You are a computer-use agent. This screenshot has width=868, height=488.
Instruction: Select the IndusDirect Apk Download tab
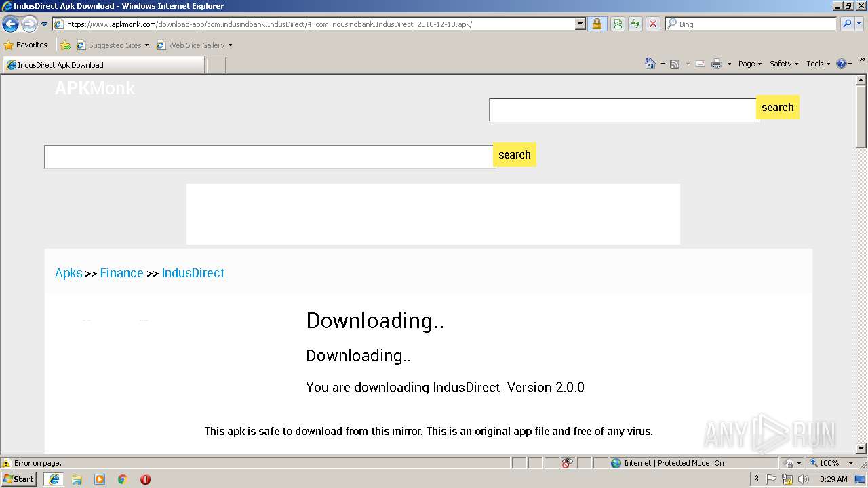[103, 65]
